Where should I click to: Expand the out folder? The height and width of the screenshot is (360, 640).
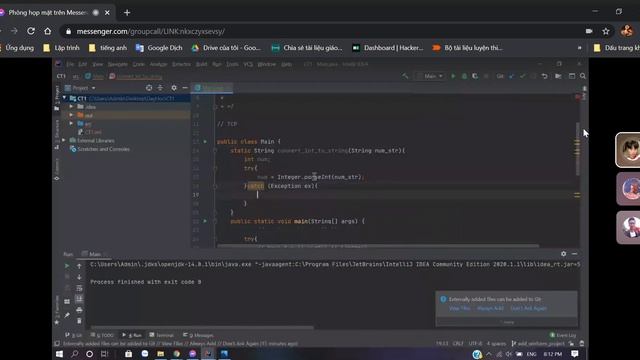(x=71, y=116)
